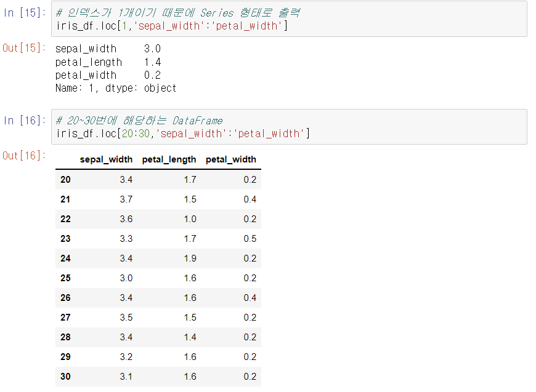The width and height of the screenshot is (536, 392).
Task: Click the In [16] code cell input
Action: 289,127
